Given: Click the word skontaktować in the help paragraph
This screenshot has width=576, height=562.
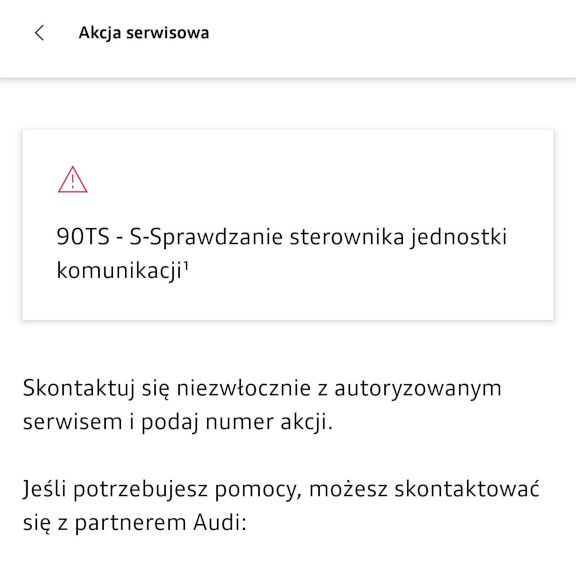Looking at the screenshot, I should tap(467, 489).
